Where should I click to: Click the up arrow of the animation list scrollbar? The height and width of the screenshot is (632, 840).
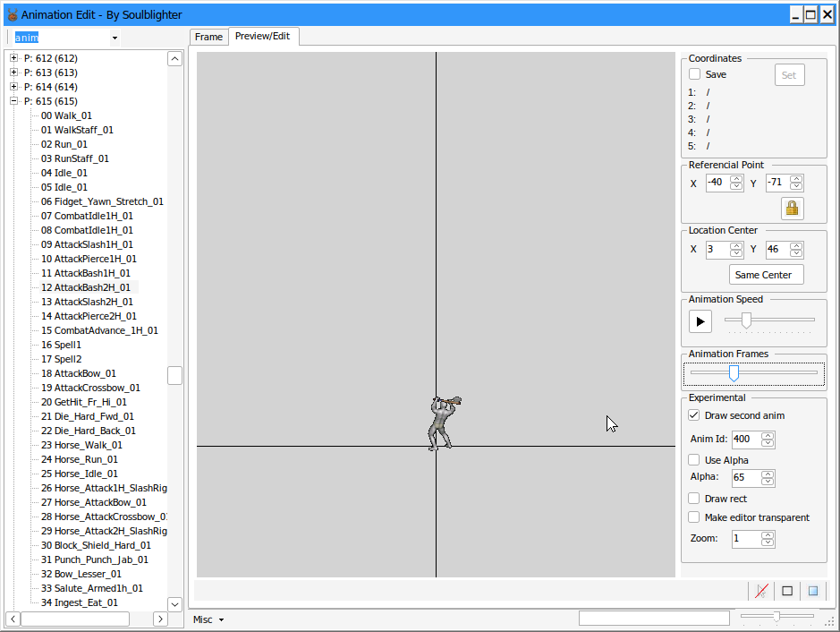(x=175, y=59)
